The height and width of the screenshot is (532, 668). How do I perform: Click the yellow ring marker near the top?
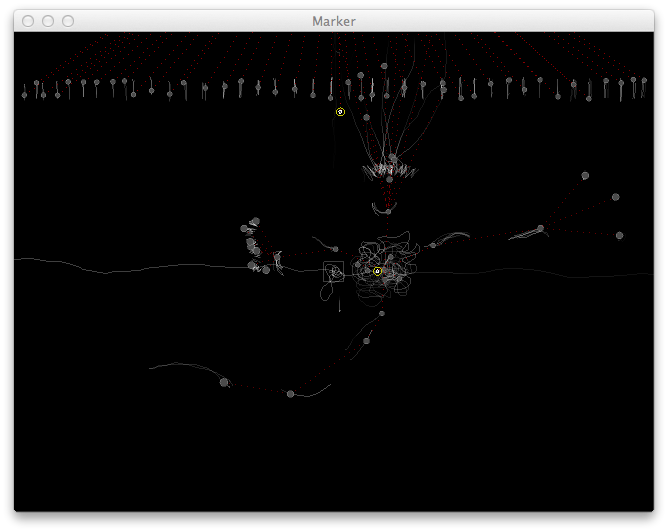click(x=340, y=112)
